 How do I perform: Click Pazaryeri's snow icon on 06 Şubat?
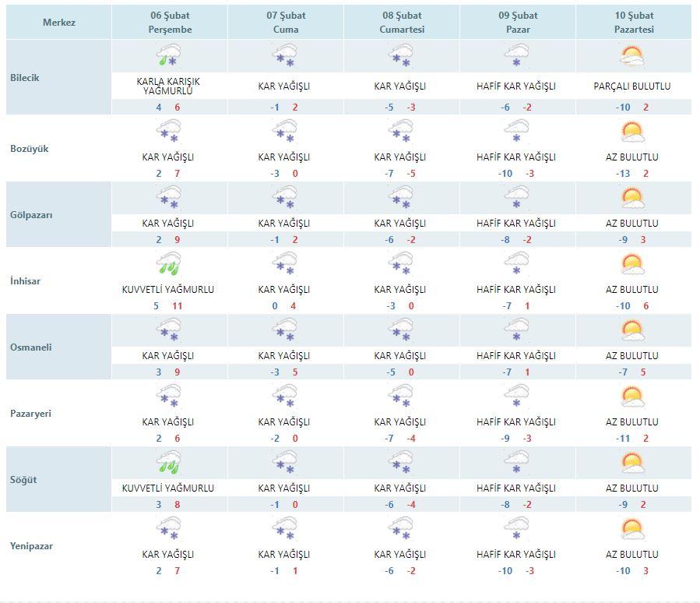(169, 397)
